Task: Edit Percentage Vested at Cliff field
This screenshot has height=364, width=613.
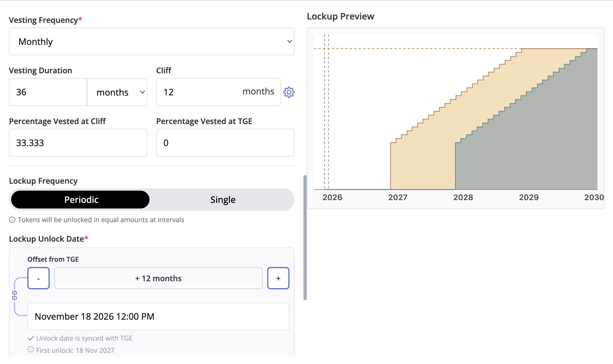Action: click(x=78, y=143)
